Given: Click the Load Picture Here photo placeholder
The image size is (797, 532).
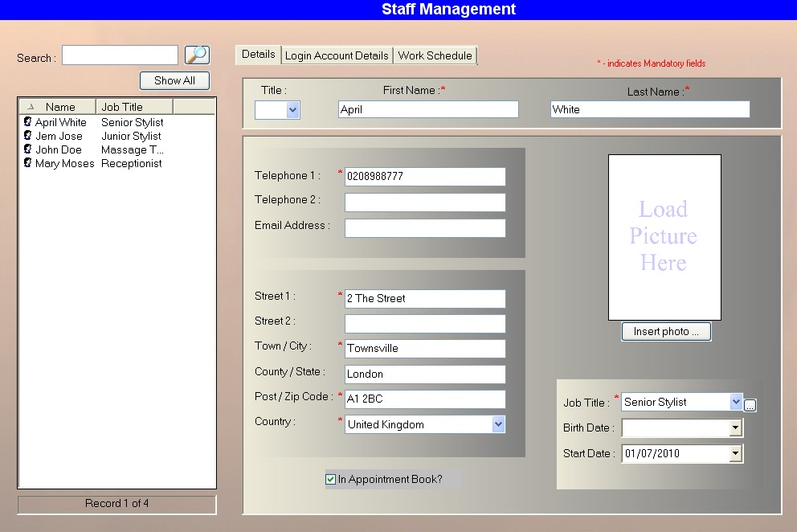Looking at the screenshot, I should 664,237.
